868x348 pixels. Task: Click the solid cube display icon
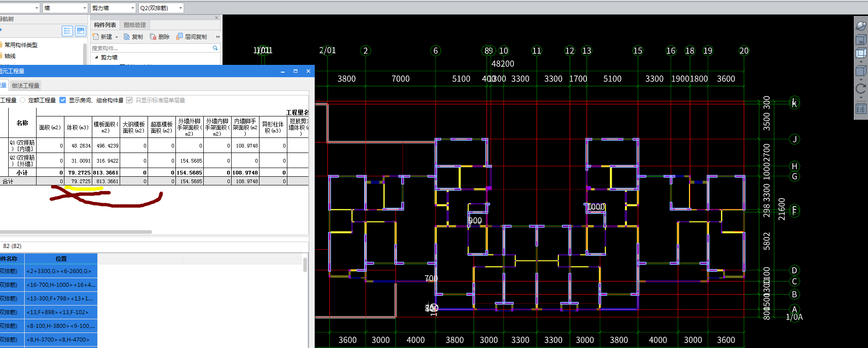pos(861,71)
